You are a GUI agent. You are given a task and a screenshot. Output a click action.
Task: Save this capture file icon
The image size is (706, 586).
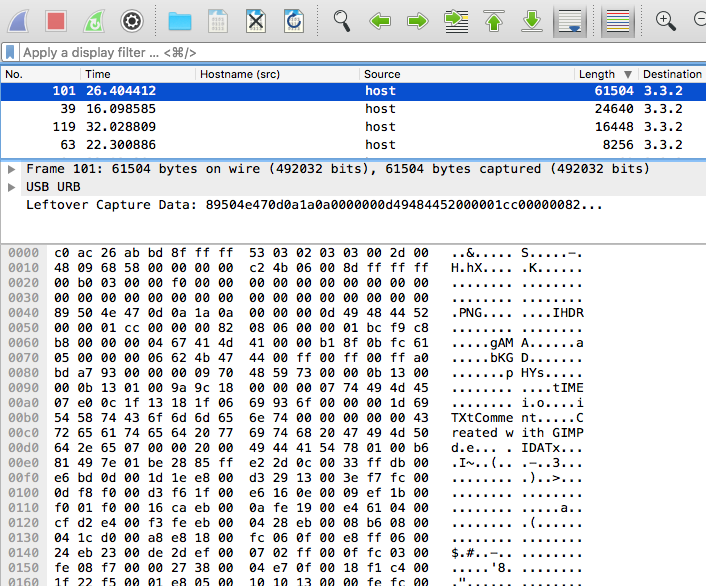coord(218,21)
